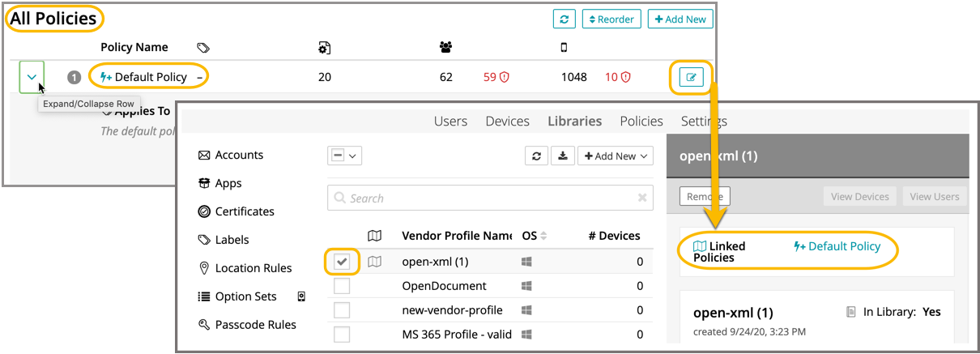The width and height of the screenshot is (980, 354).
Task: Click red shield warning icon beside 10
Action: tap(625, 78)
